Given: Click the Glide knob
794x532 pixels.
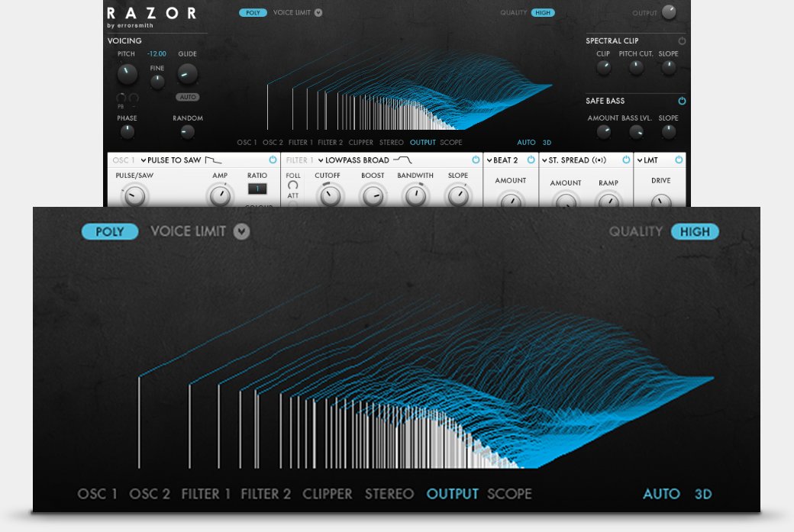Looking at the screenshot, I should click(187, 74).
